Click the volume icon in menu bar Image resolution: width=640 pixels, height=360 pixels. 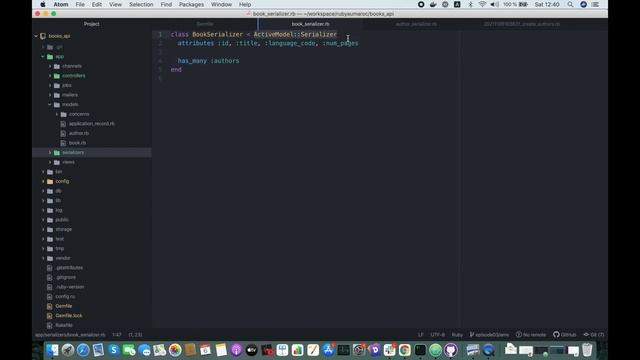tap(494, 4)
